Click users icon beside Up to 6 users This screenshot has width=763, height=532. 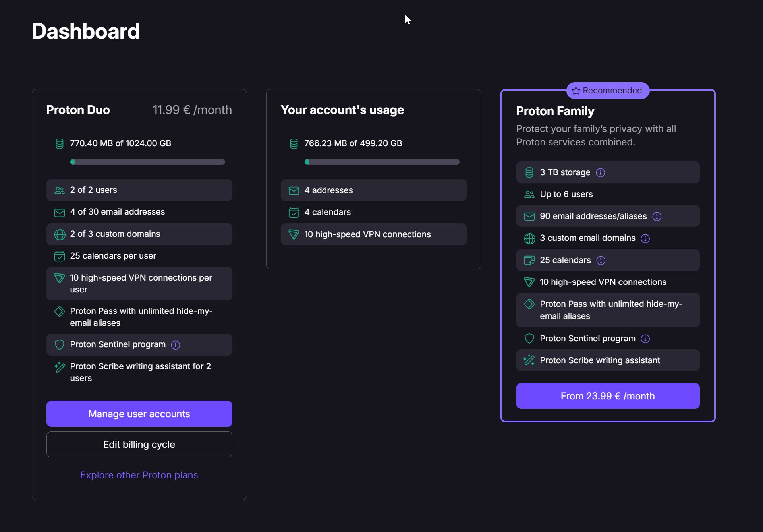point(529,195)
